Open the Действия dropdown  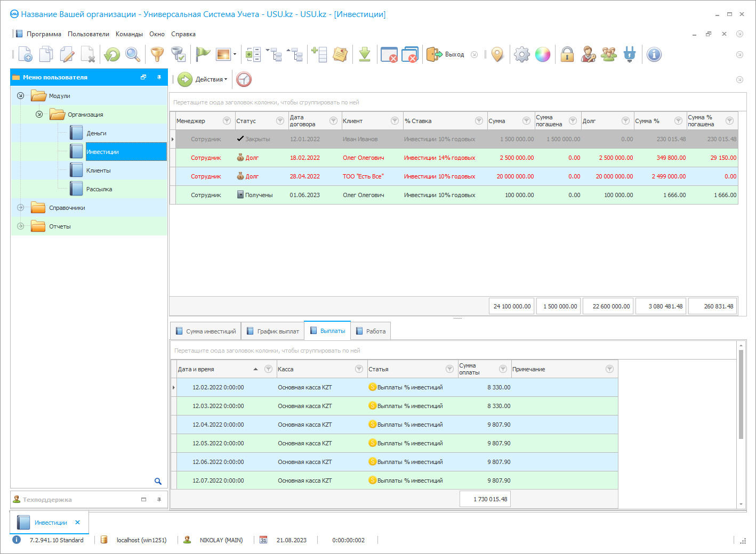[x=211, y=79]
